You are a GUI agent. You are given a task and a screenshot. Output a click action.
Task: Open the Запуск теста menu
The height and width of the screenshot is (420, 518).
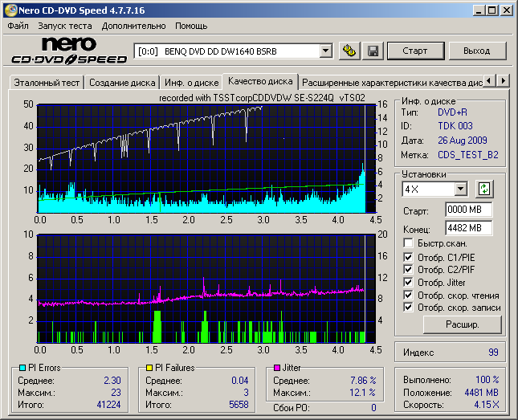point(64,26)
